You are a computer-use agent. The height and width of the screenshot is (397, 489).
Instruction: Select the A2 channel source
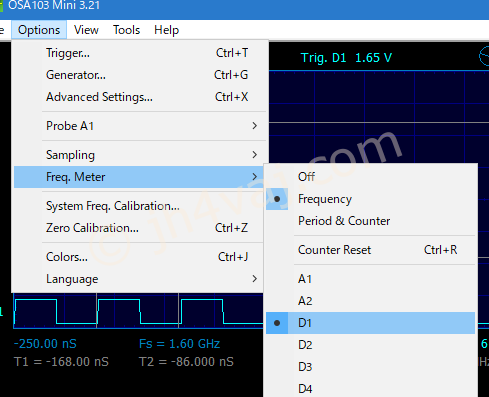pyautogui.click(x=370, y=301)
